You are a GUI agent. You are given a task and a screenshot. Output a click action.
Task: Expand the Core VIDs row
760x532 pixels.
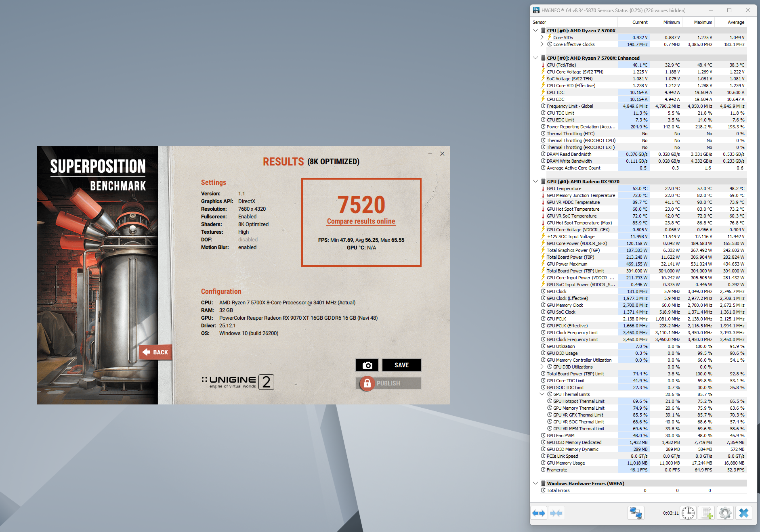[x=542, y=38]
